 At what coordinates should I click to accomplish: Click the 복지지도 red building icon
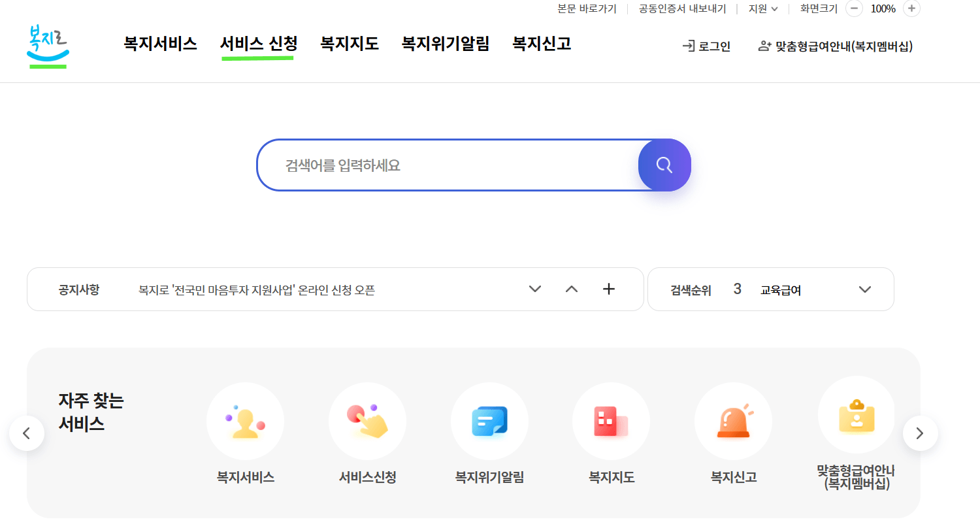click(611, 421)
